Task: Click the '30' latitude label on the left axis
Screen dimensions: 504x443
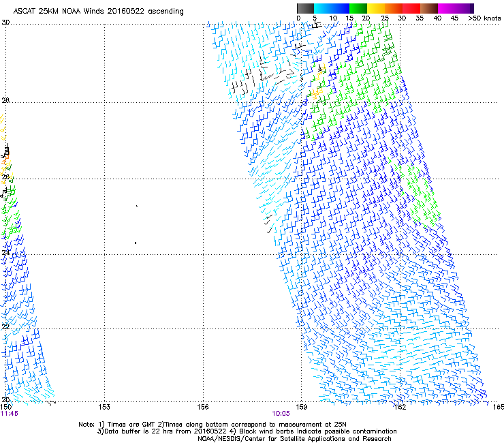Action: [x=5, y=22]
